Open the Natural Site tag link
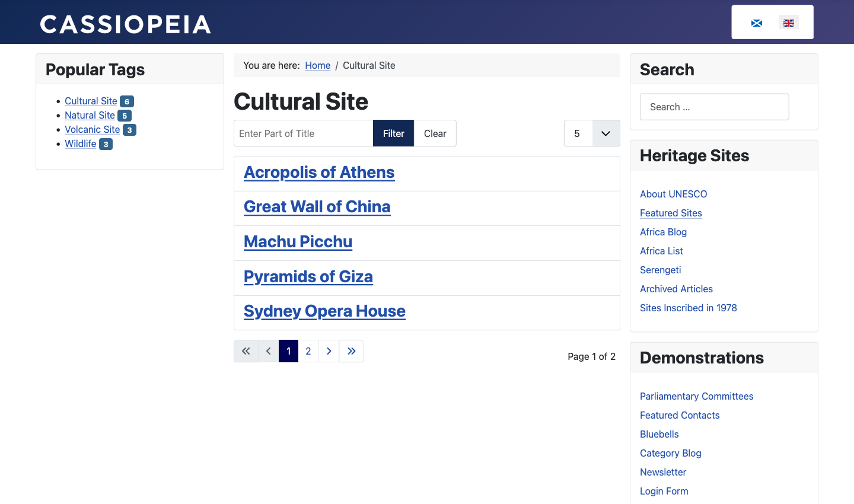Screen dimensions: 854x504 pos(90,115)
